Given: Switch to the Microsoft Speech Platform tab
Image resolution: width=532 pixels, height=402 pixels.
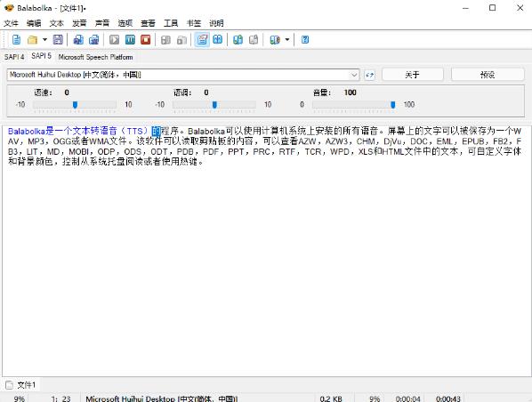Looking at the screenshot, I should [x=95, y=57].
